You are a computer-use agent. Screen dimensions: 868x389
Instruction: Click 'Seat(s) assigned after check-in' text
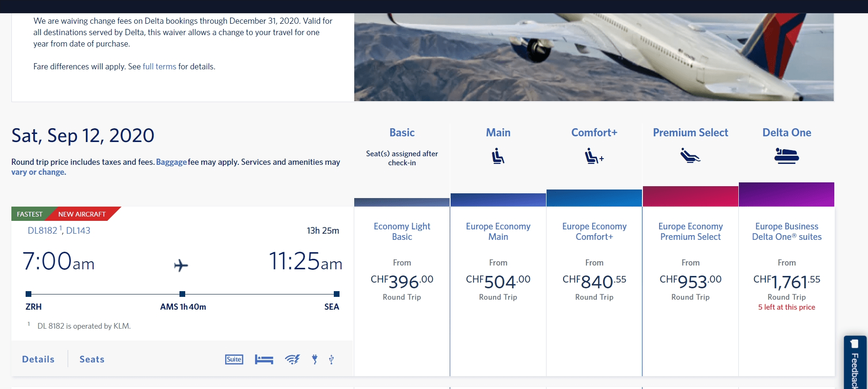pos(402,158)
